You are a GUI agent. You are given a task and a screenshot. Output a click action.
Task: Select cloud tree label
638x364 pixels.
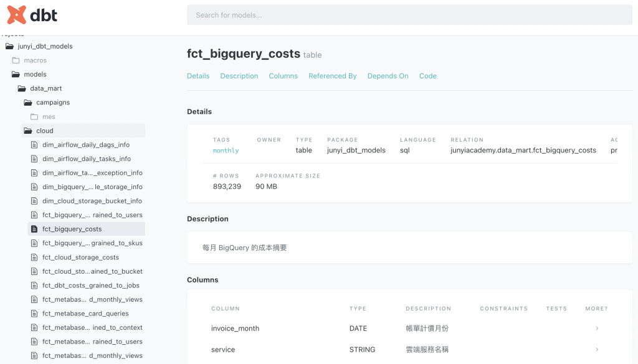(45, 131)
